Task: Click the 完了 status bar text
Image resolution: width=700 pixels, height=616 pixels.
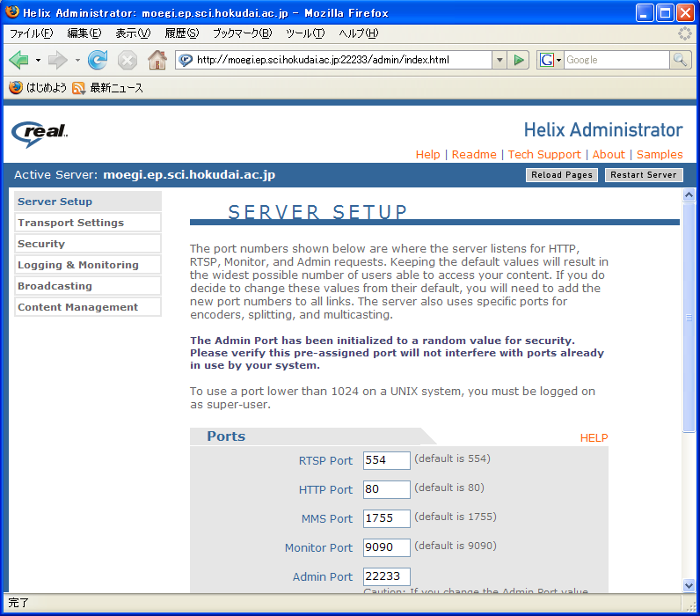Action: click(x=18, y=603)
